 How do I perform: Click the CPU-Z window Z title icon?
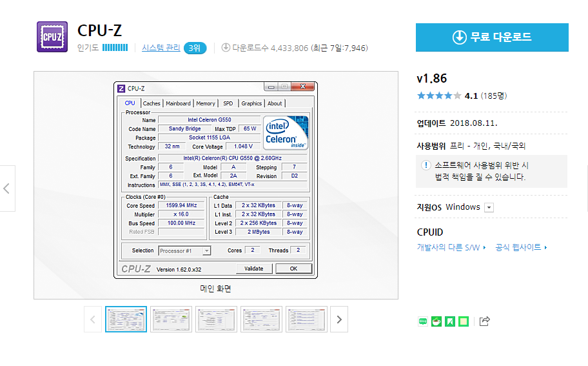coord(121,88)
